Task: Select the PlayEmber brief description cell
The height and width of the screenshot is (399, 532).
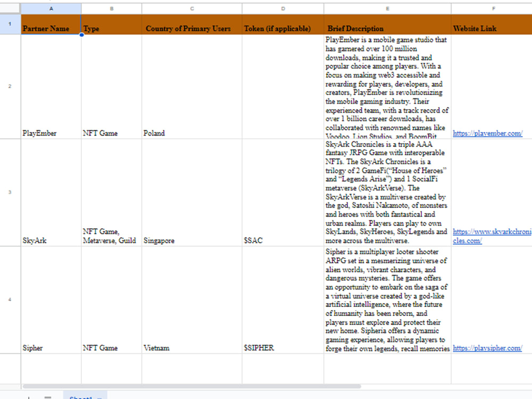Action: point(387,87)
